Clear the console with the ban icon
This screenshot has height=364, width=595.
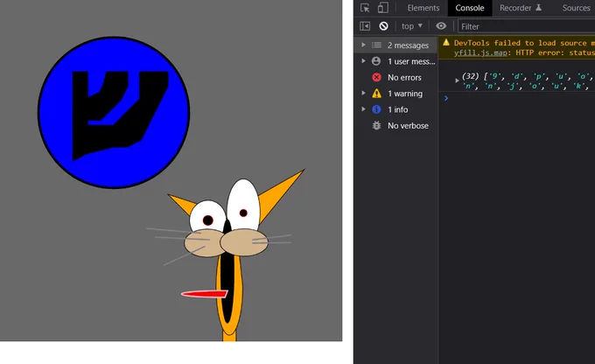[x=383, y=25]
